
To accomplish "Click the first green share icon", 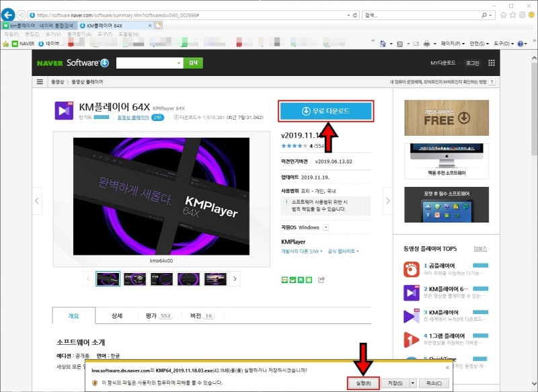I will pyautogui.click(x=284, y=280).
